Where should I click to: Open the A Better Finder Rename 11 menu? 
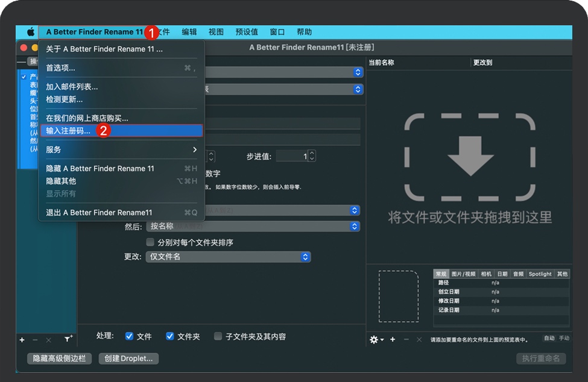tap(95, 32)
